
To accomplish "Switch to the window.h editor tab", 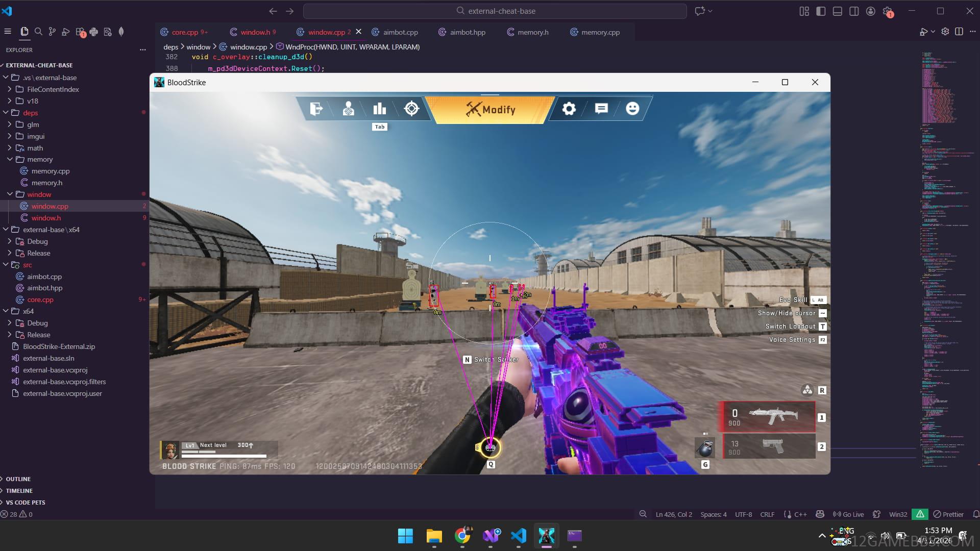I will point(253,32).
